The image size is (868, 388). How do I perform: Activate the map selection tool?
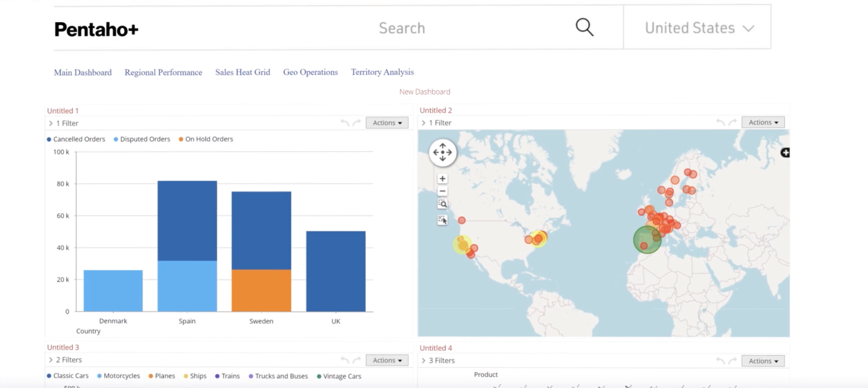click(x=442, y=220)
